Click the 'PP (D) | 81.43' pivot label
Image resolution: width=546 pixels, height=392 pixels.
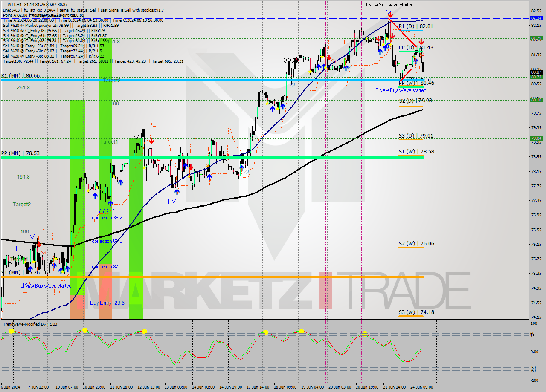[416, 48]
